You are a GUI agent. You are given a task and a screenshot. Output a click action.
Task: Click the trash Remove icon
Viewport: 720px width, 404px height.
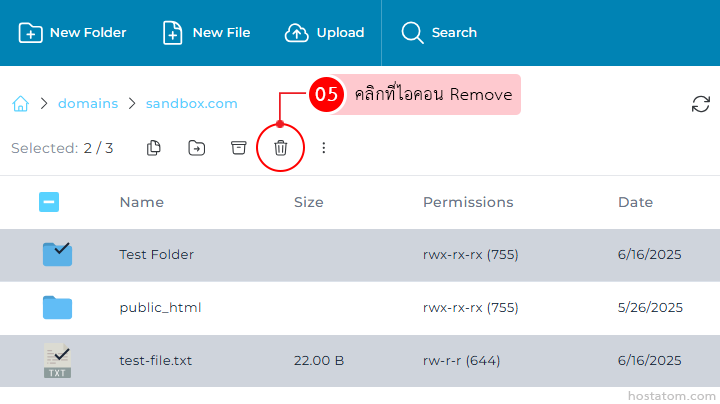tap(281, 148)
